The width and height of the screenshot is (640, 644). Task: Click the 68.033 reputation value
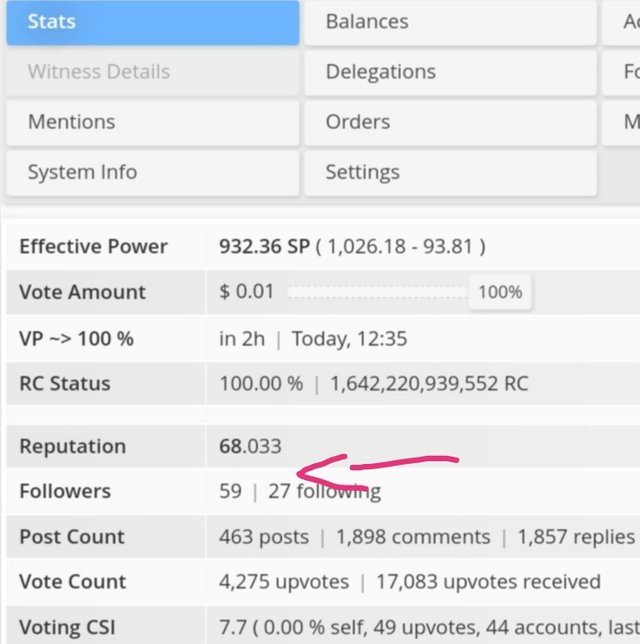coord(250,447)
